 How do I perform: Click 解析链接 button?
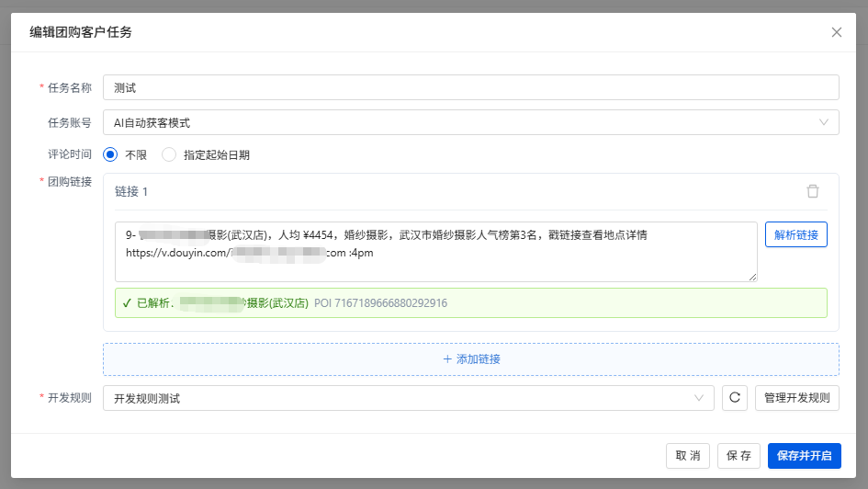click(796, 234)
